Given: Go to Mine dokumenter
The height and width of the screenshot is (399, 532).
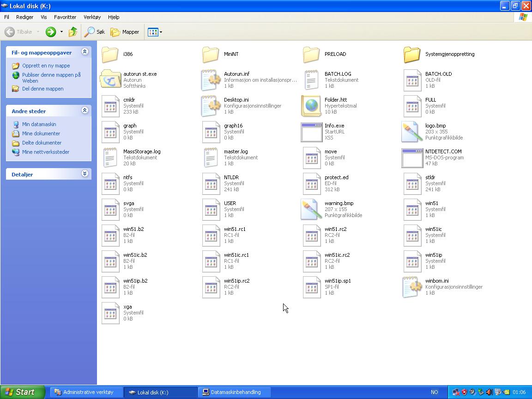Looking at the screenshot, I should [x=41, y=133].
